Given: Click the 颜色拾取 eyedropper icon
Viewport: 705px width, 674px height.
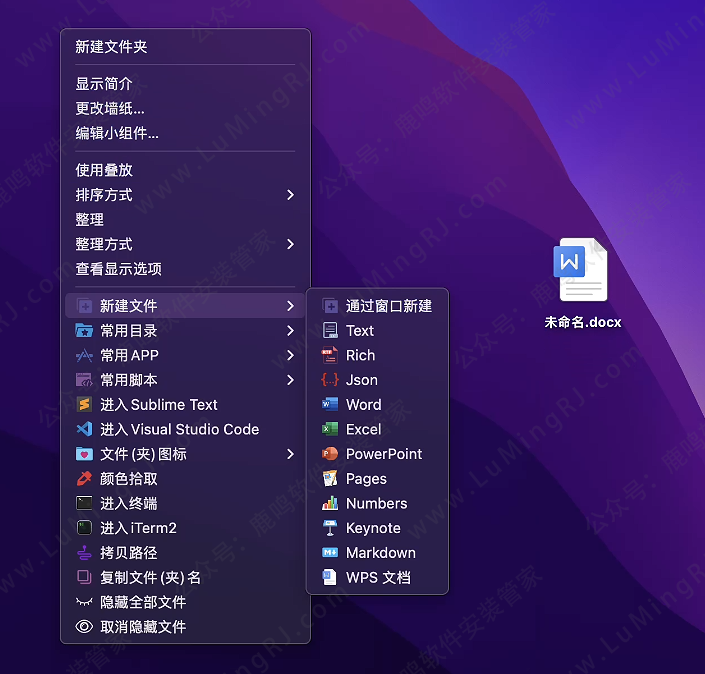Looking at the screenshot, I should [x=84, y=479].
